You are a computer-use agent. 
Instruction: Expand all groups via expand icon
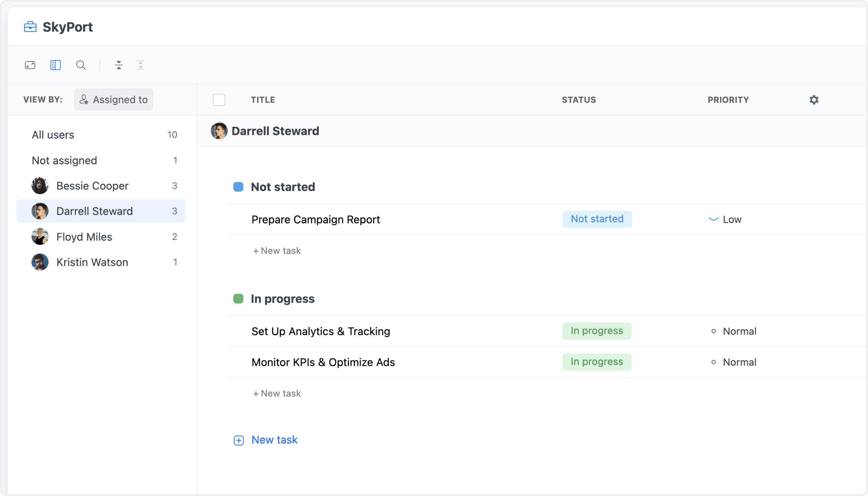point(140,65)
